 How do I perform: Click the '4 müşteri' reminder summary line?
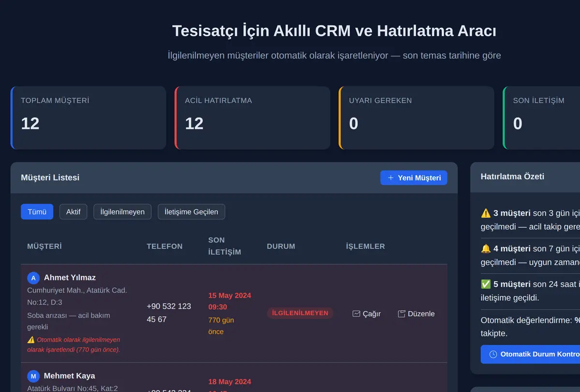pyautogui.click(x=530, y=256)
